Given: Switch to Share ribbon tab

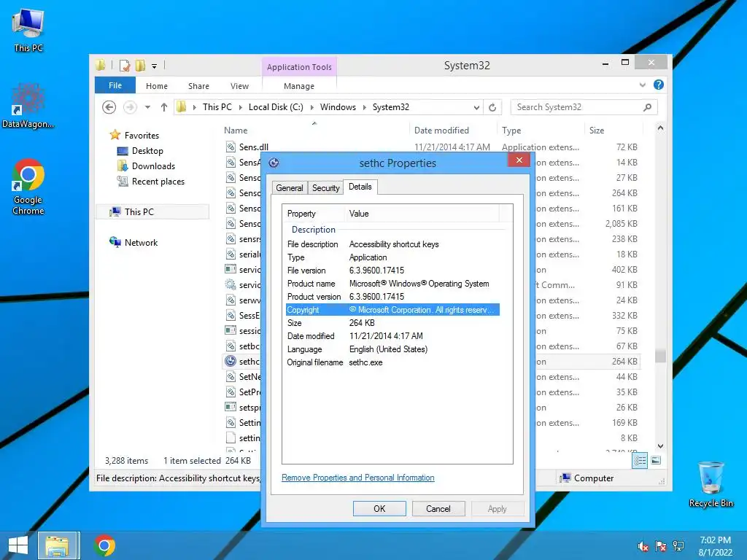Looking at the screenshot, I should [x=198, y=86].
